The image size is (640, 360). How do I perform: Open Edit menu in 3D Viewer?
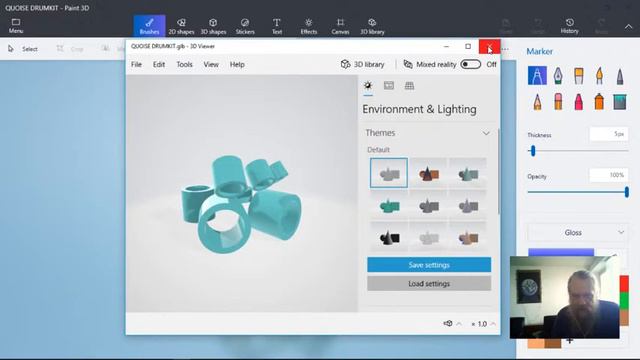(159, 64)
